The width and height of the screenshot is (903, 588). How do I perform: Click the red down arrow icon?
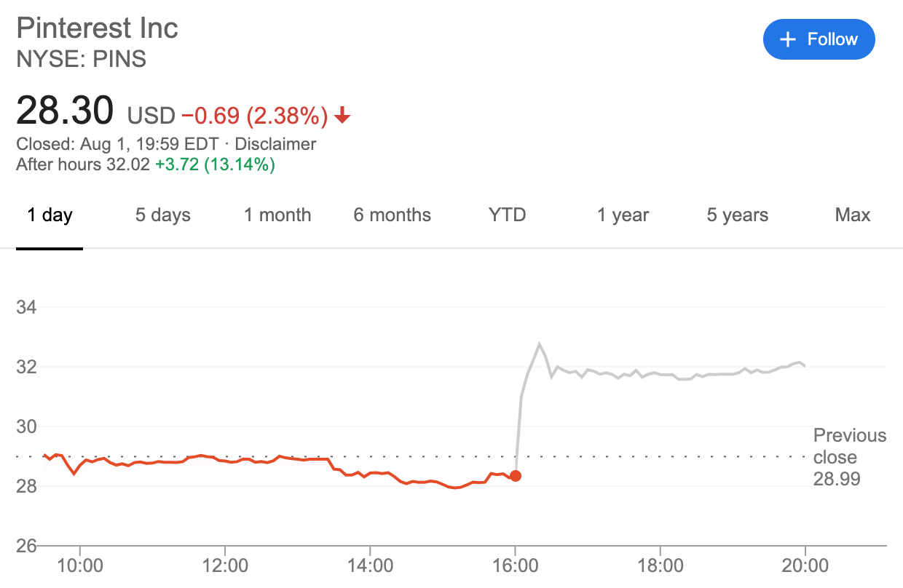click(x=343, y=116)
